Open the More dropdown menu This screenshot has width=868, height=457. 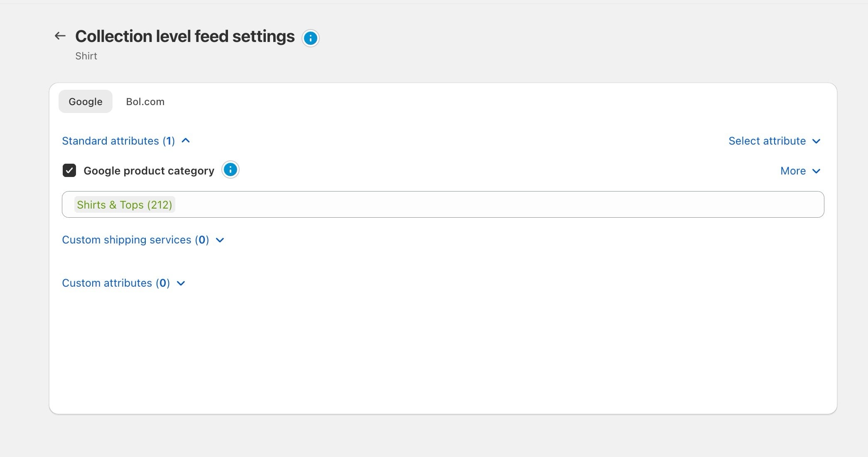click(800, 171)
